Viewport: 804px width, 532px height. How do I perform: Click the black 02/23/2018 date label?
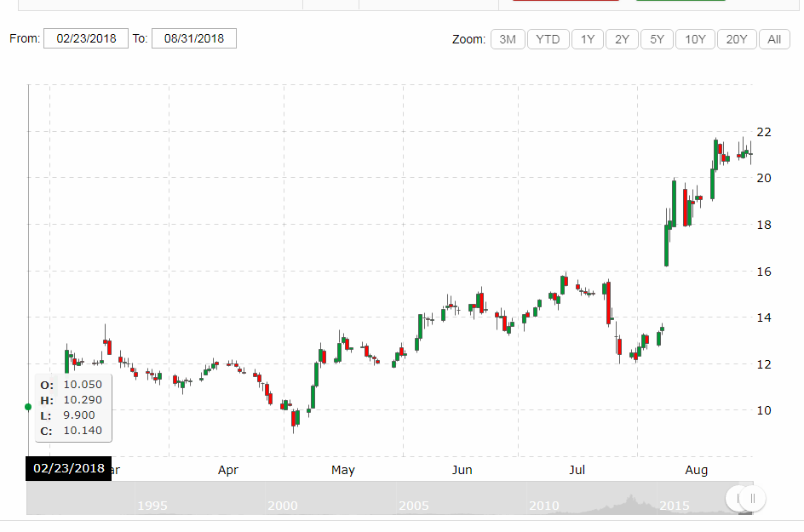pyautogui.click(x=67, y=468)
